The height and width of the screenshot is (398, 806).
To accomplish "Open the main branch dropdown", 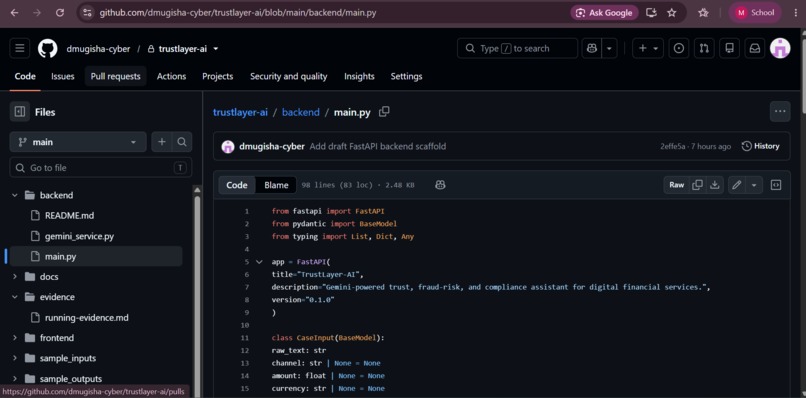I will coord(78,142).
